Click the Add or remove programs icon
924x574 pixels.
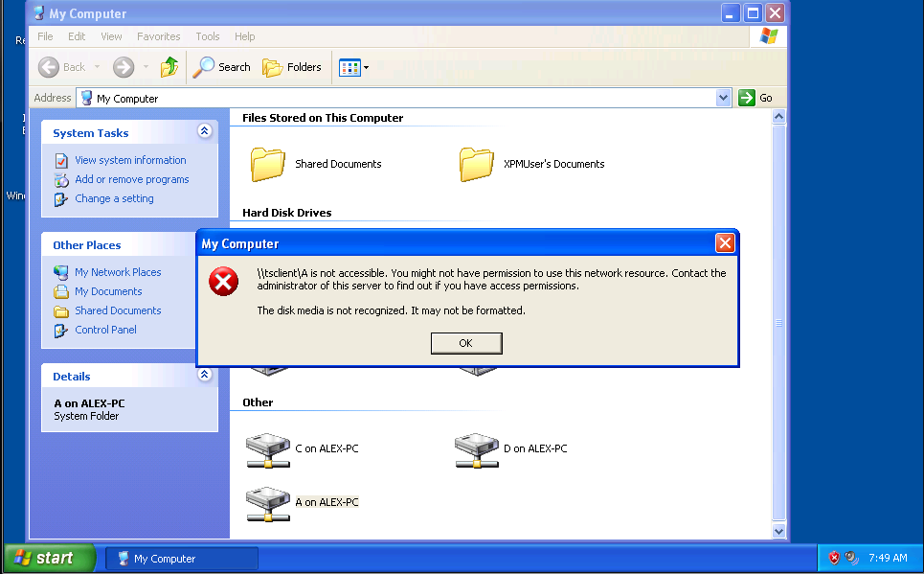tap(61, 180)
